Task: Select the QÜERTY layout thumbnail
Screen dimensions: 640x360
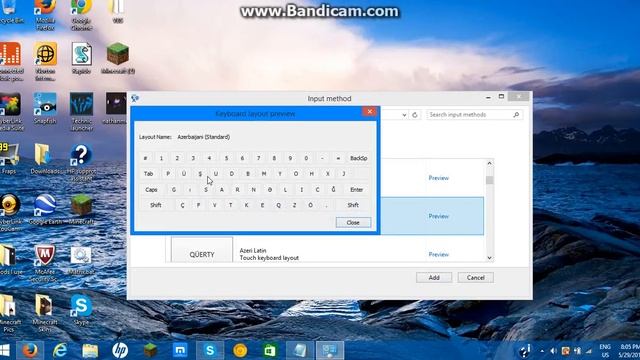Action: click(202, 250)
